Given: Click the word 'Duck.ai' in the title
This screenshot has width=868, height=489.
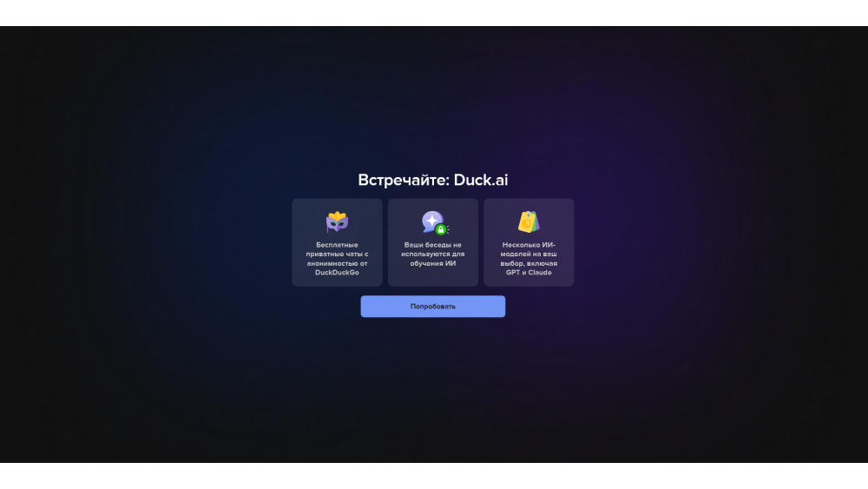Looking at the screenshot, I should (481, 180).
